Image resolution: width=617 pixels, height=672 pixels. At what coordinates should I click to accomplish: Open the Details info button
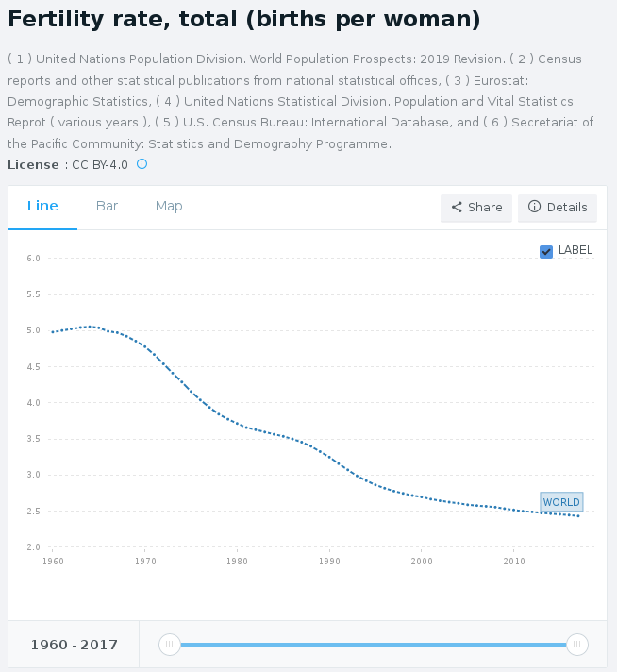pos(558,208)
